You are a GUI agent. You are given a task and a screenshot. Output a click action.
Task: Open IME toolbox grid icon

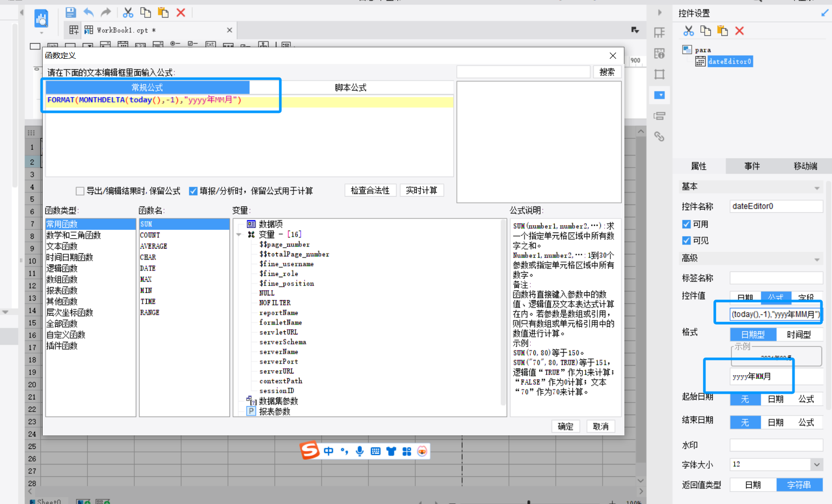(x=407, y=451)
